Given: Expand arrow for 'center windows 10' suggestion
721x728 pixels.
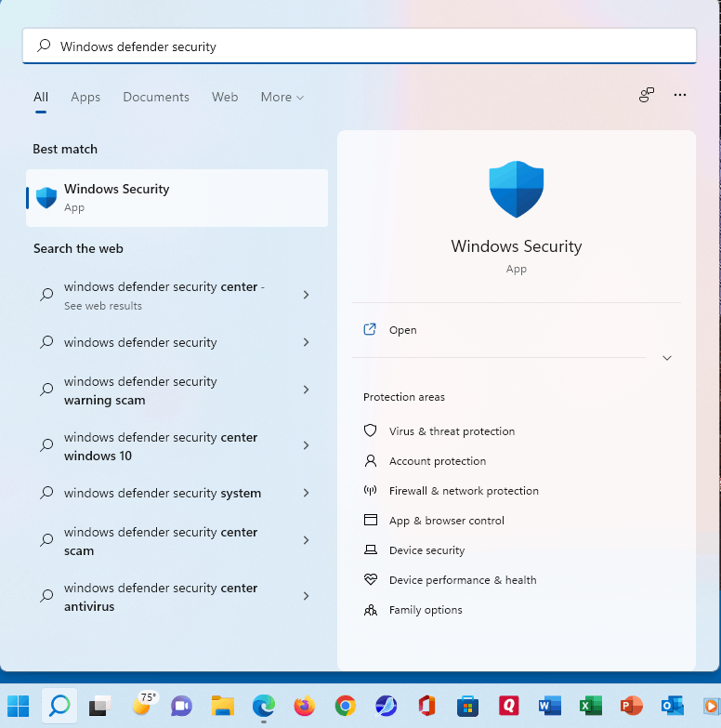Looking at the screenshot, I should click(x=306, y=445).
